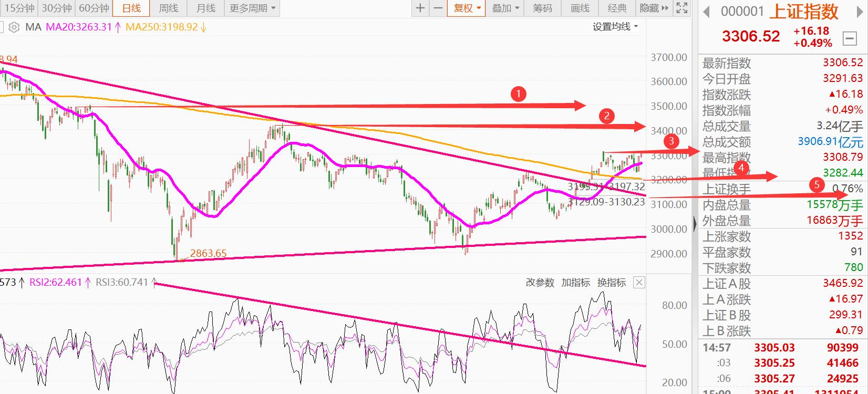This screenshot has height=394, width=868.
Task: Click 80.00 RSI axis label
Action: point(674,305)
